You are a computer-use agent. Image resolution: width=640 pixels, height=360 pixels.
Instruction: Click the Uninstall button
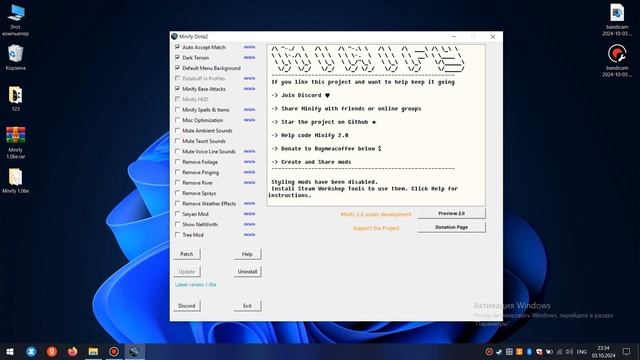coord(247,271)
